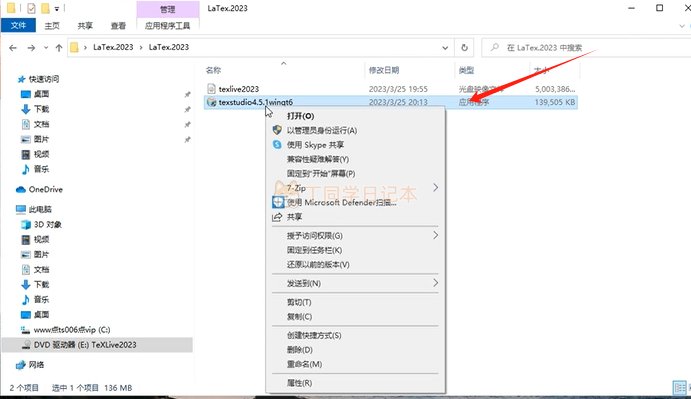Image resolution: width=691 pixels, height=399 pixels.
Task: Expand the 7-Zip submenu arrow
Action: click(435, 188)
